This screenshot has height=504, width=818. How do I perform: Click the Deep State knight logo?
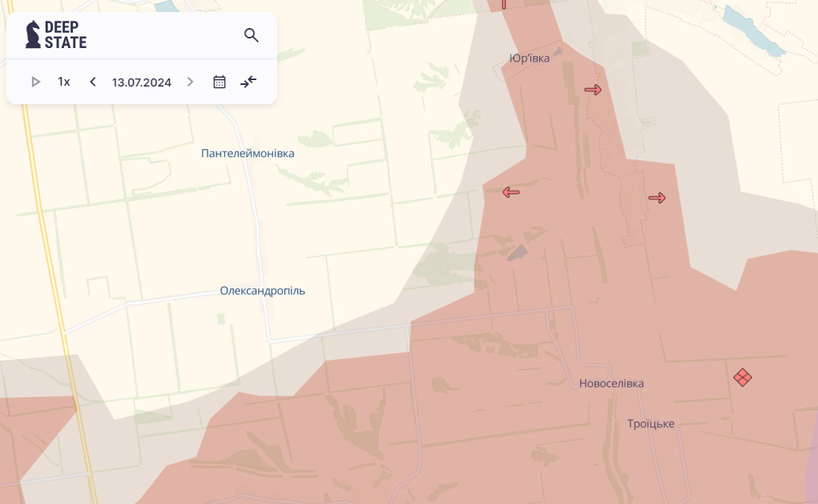click(x=33, y=34)
